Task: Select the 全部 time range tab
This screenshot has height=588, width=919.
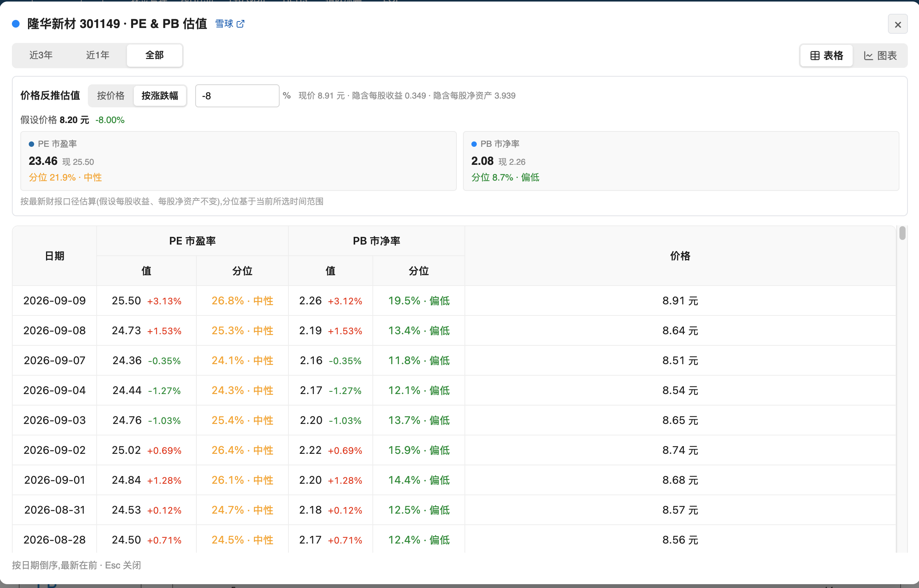Action: [155, 55]
